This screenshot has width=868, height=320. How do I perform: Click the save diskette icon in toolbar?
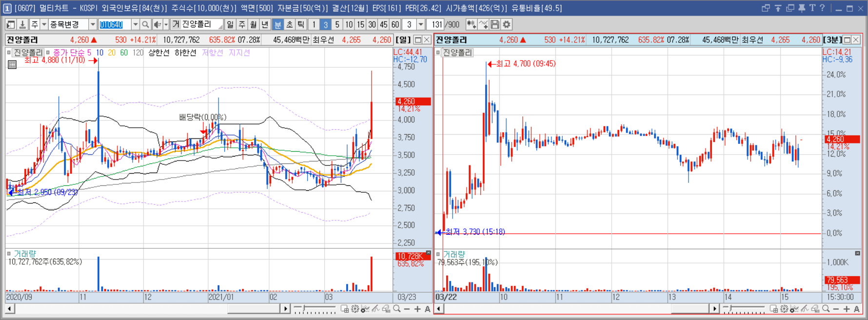495,24
